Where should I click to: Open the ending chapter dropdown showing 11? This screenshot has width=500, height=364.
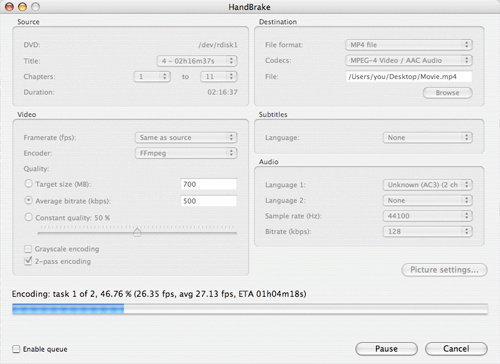click(218, 77)
